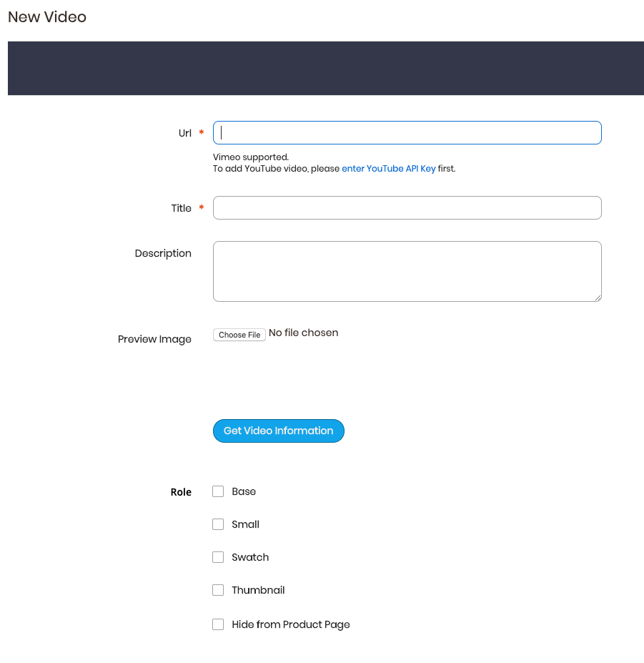Click into the Title text field
This screenshot has height=663, width=644.
point(407,207)
